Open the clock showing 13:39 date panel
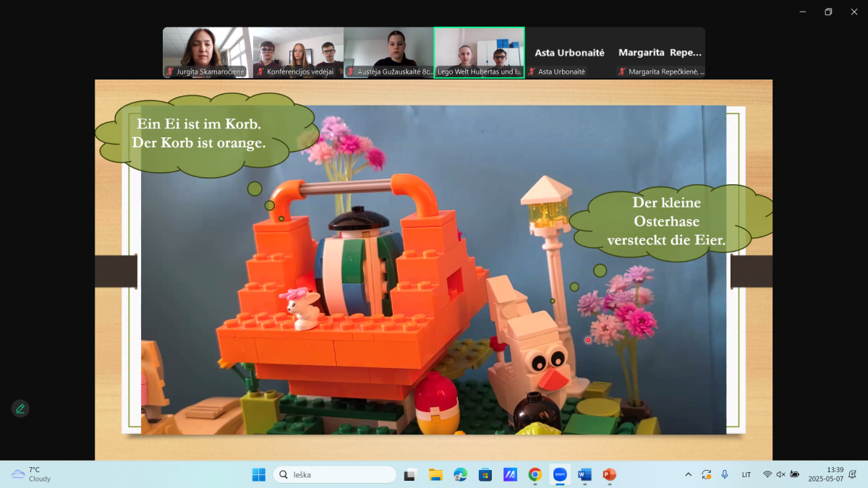 point(825,474)
